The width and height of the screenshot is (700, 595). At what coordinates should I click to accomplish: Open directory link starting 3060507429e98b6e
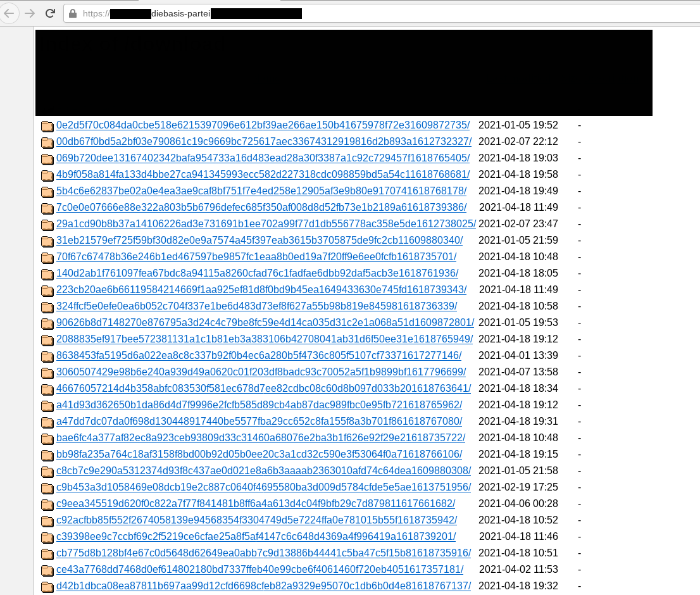click(x=261, y=372)
